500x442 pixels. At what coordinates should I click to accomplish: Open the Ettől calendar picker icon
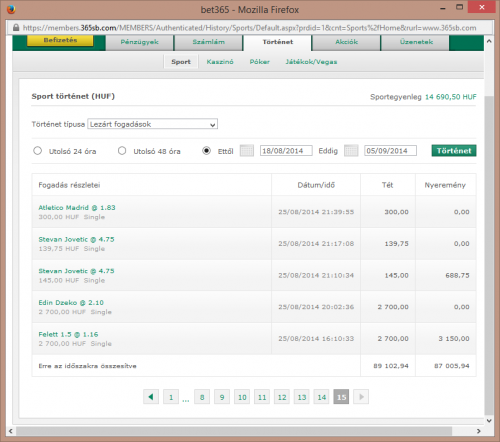point(247,151)
